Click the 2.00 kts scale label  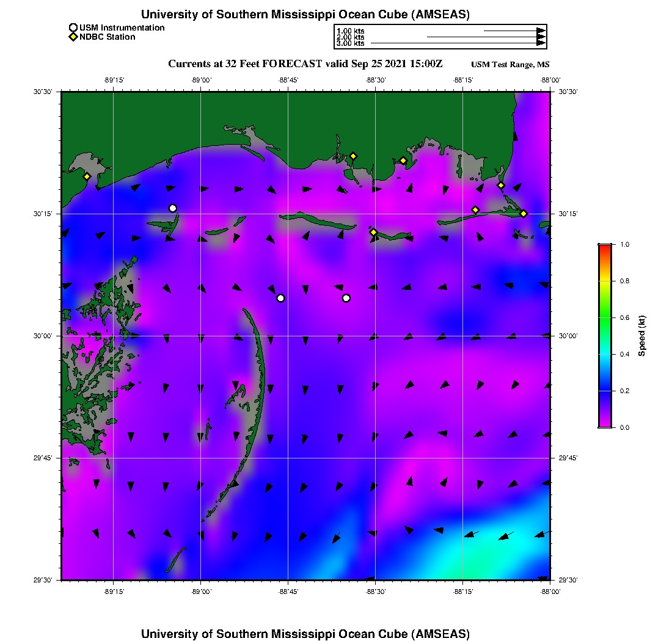coord(350,37)
